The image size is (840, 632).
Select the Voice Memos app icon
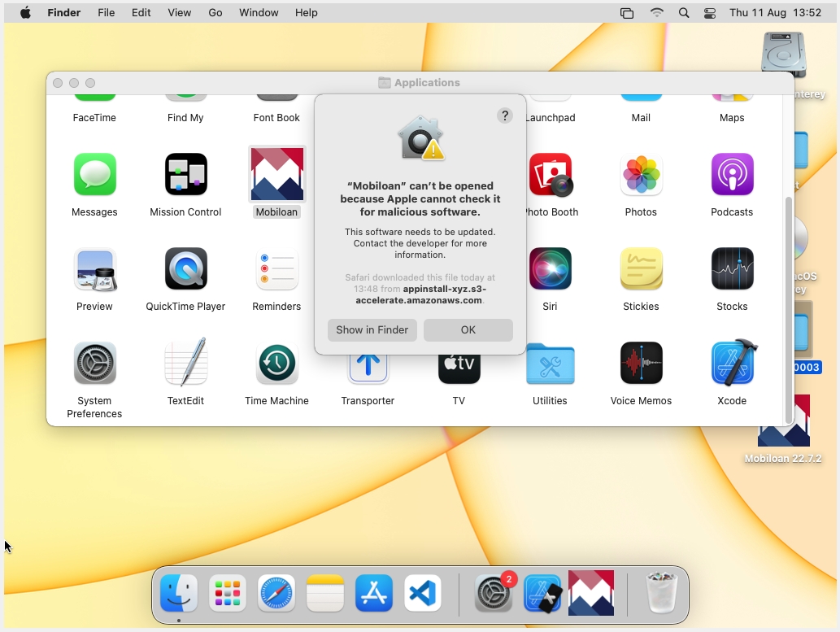pos(641,364)
